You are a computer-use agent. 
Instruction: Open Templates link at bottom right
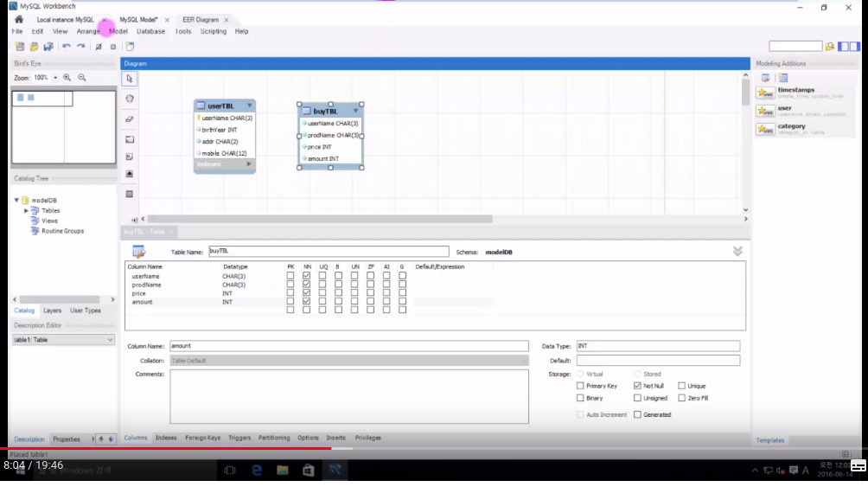(770, 440)
